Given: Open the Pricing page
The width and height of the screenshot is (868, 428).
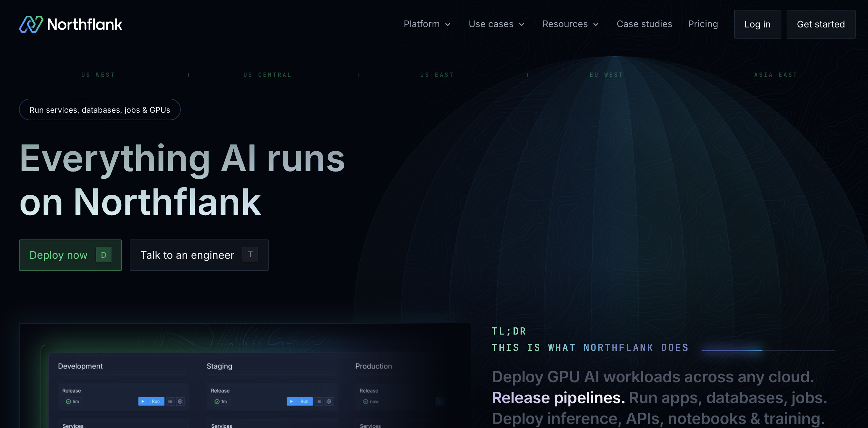Looking at the screenshot, I should click(x=703, y=24).
